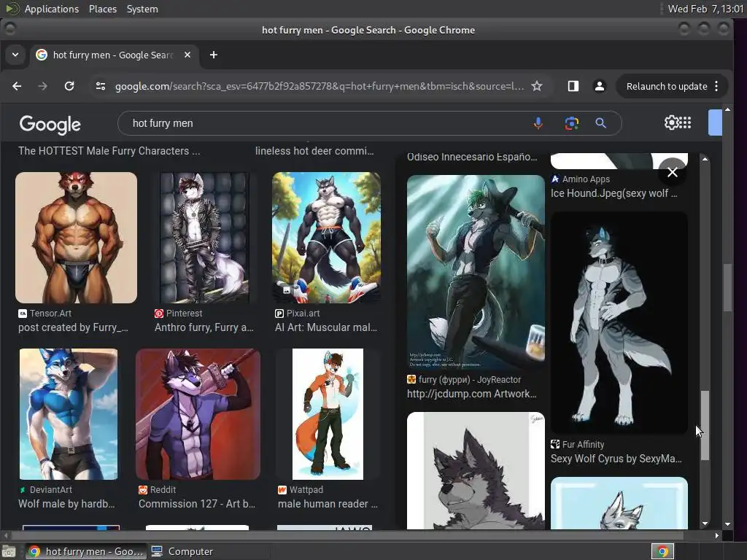Click the voice search microphone icon
Image resolution: width=747 pixels, height=560 pixels.
(x=538, y=123)
